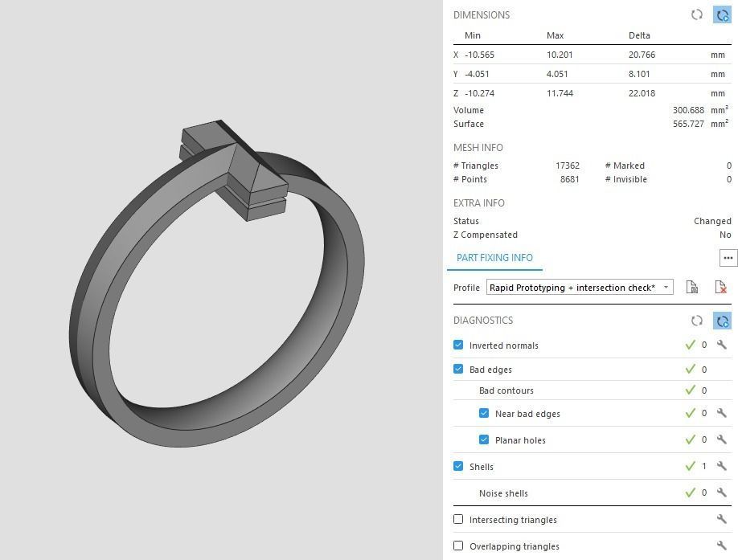This screenshot has width=738, height=560.
Task: Click the Dimensions section header
Action: (x=482, y=15)
